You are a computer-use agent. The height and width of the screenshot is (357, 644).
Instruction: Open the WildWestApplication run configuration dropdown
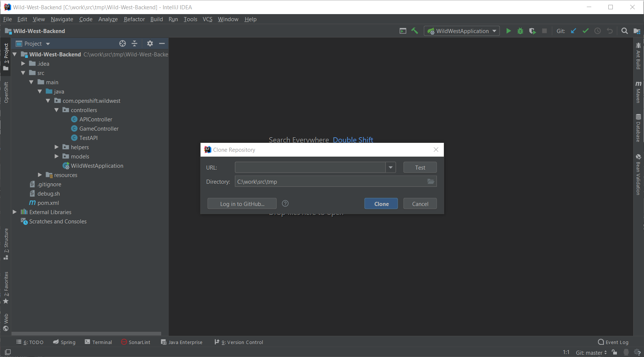[x=462, y=31]
